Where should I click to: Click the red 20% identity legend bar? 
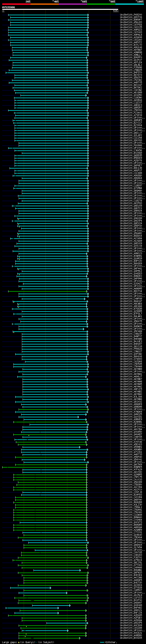pyautogui.click(x=16, y=4)
